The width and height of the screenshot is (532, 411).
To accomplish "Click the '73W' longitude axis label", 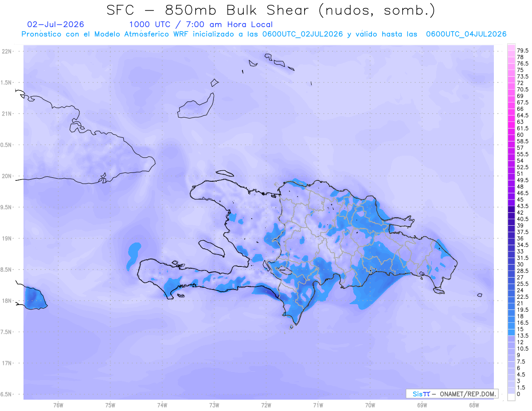I will (214, 405).
